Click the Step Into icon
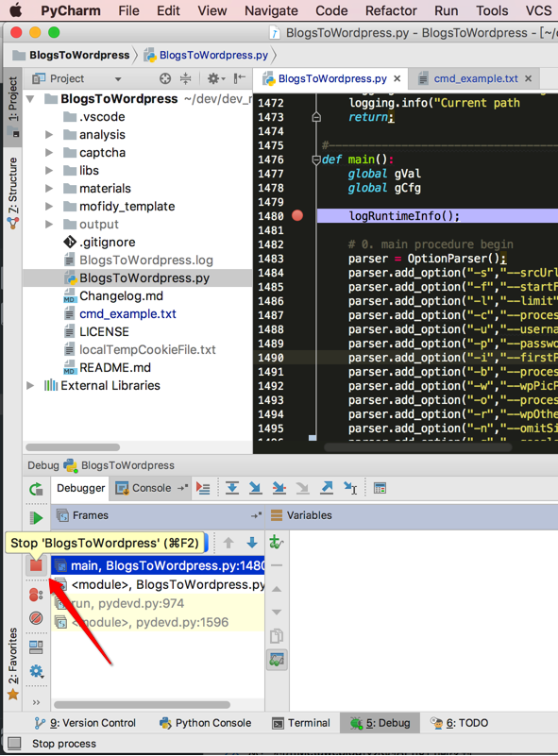Screen dimensions: 558x756 (x=255, y=488)
